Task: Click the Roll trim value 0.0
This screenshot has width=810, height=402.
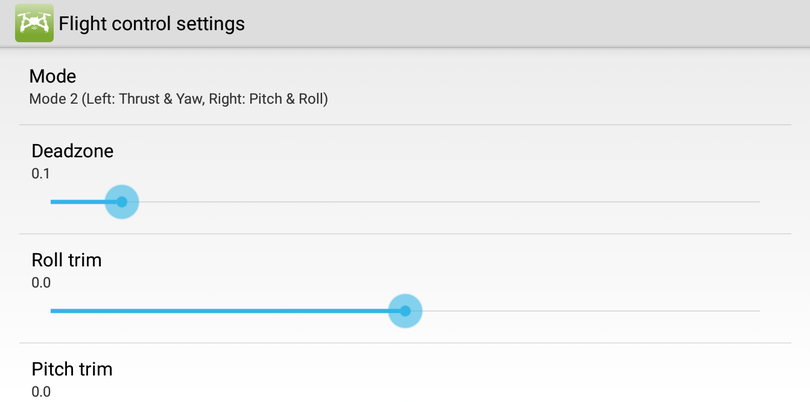Action: 40,282
